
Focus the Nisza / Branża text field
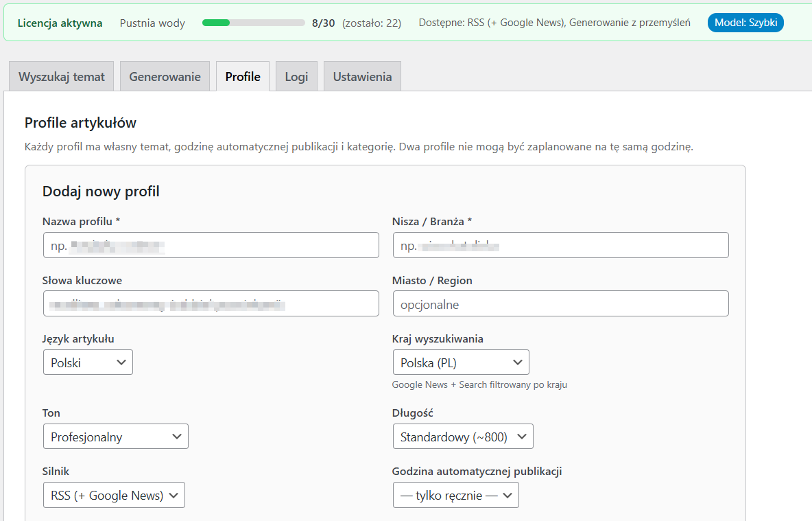[x=560, y=245]
